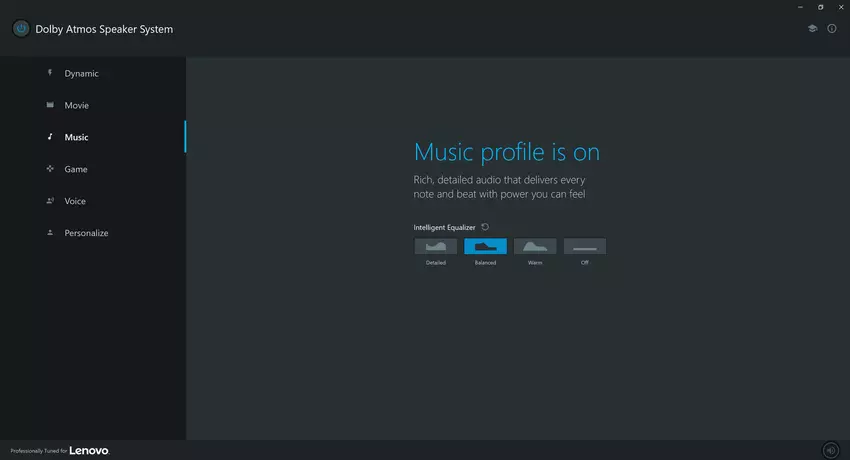
Task: Restore down the Dolby Atmos window
Action: pos(821,7)
